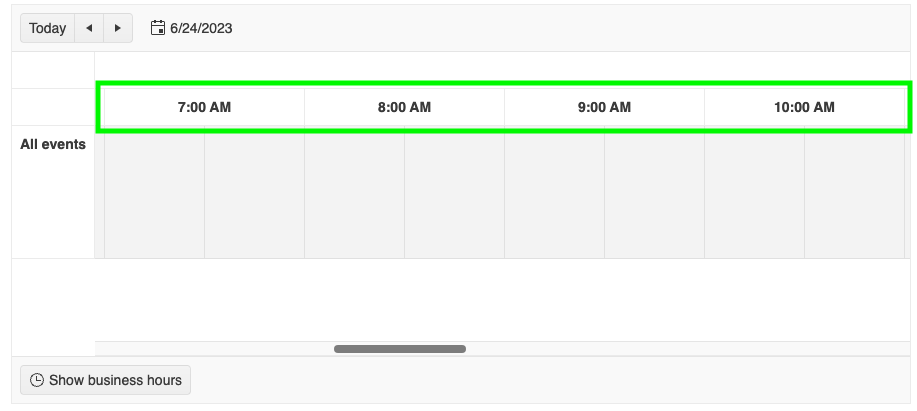The image size is (917, 411).
Task: Click the 6/24/2023 date label
Action: click(x=201, y=28)
